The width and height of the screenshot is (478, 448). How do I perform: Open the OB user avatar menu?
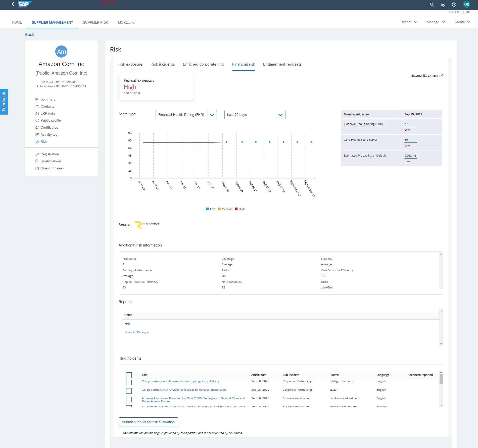(x=466, y=4)
